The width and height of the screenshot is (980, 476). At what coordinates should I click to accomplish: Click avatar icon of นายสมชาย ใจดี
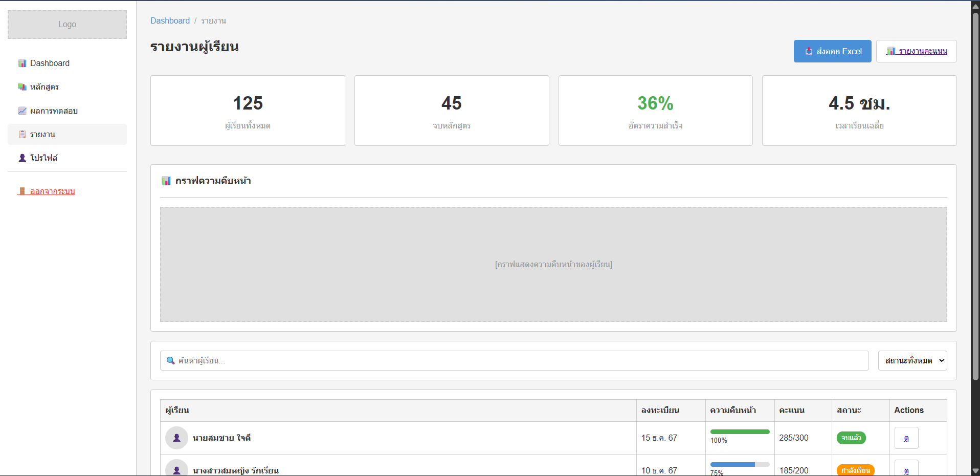pos(176,438)
